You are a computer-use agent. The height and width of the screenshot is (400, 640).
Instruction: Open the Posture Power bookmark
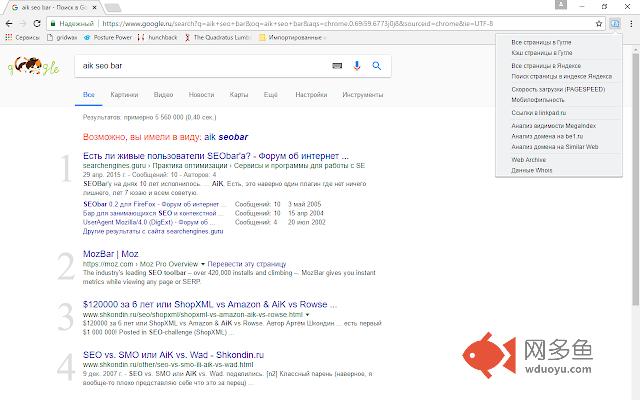(x=108, y=38)
